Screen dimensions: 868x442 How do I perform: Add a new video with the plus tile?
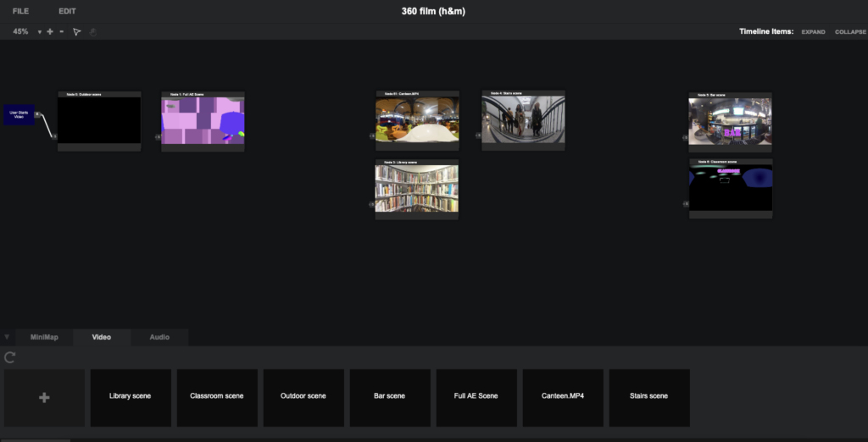tap(44, 398)
